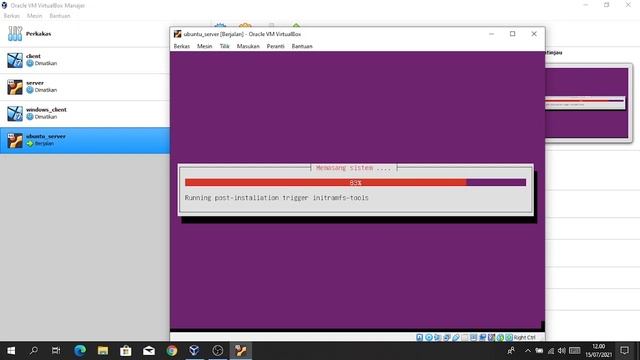This screenshot has height=360, width=640.
Task: Switch to VirtualBox Manager taskbar icon
Action: pyautogui.click(x=194, y=351)
